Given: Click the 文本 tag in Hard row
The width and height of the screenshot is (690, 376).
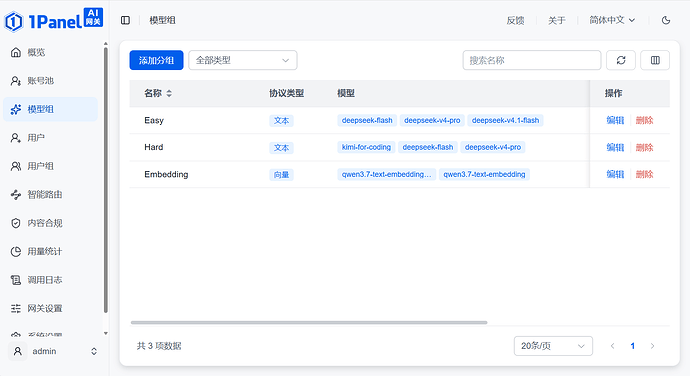Looking at the screenshot, I should [x=281, y=147].
